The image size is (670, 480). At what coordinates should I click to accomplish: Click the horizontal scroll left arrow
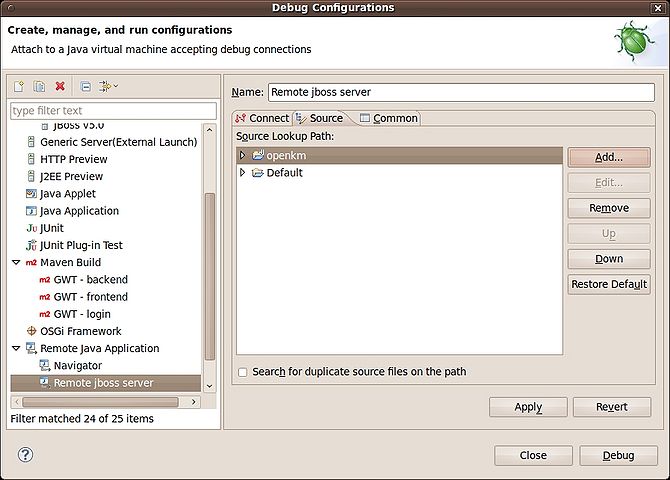pos(17,402)
